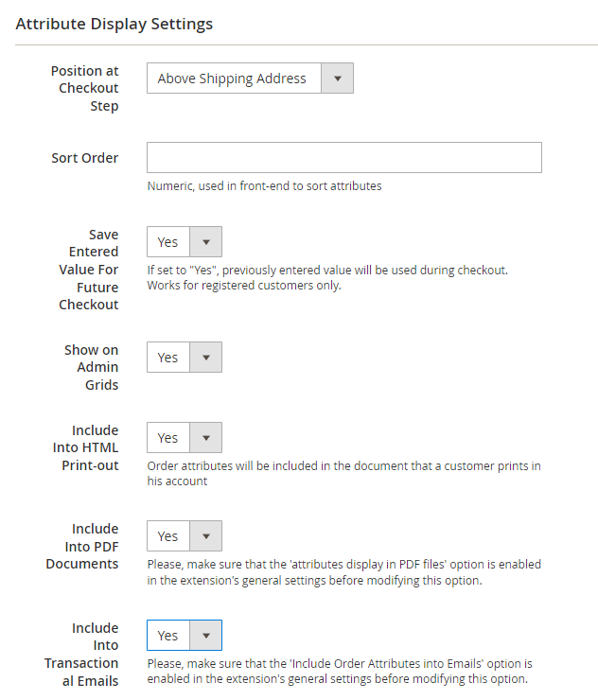Image resolution: width=598 pixels, height=700 pixels.
Task: Click the Include Into PDF Documents label
Action: coord(83,546)
